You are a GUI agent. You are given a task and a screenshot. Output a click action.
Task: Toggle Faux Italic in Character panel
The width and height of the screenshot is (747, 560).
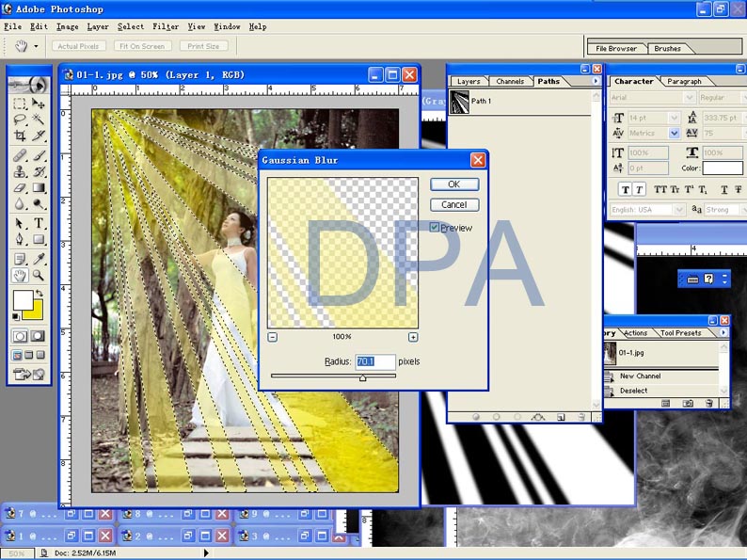[639, 190]
